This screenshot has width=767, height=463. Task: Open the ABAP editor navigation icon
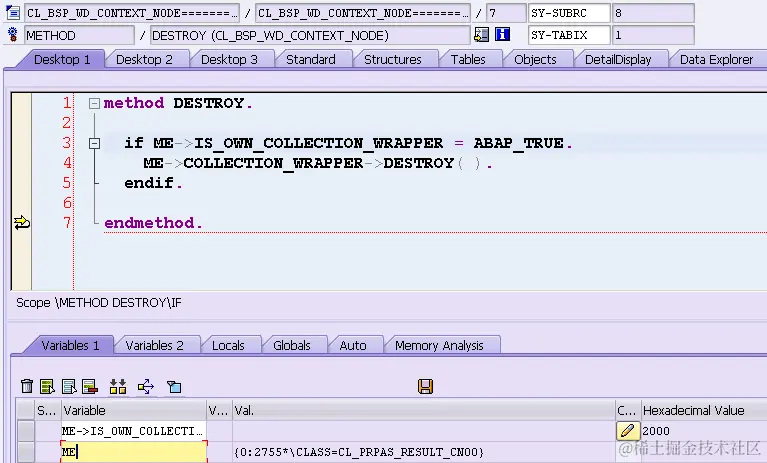click(x=481, y=34)
